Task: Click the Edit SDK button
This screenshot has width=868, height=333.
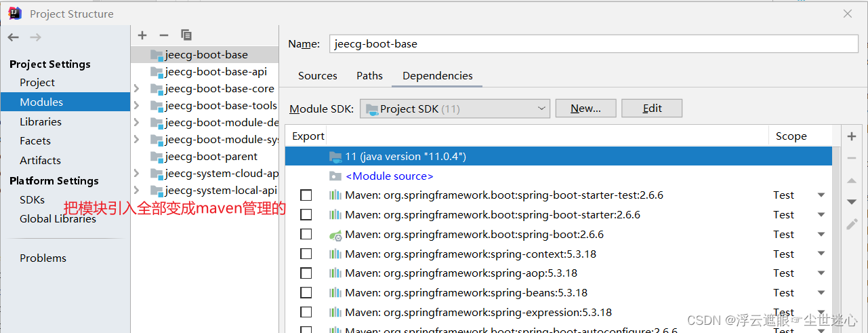Action: click(x=652, y=109)
